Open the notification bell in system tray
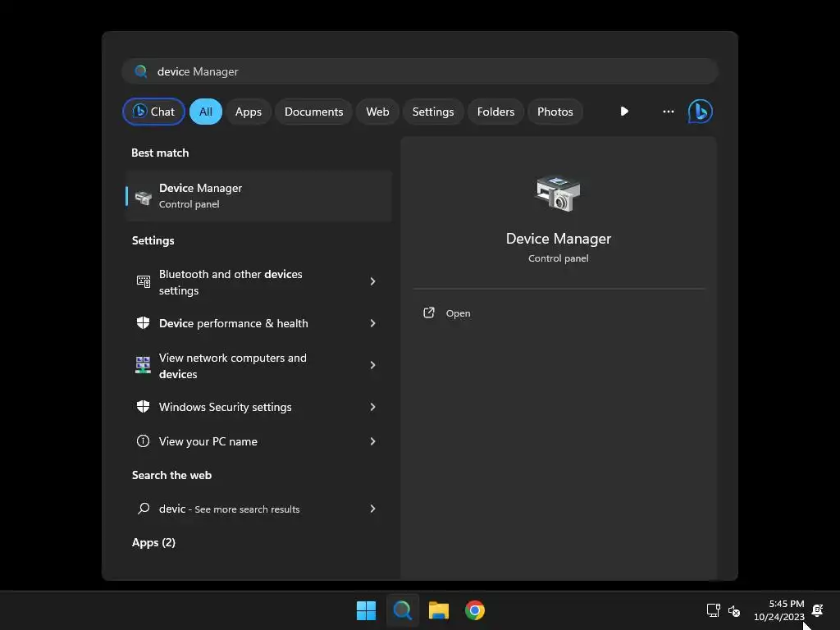This screenshot has width=840, height=630. (818, 610)
